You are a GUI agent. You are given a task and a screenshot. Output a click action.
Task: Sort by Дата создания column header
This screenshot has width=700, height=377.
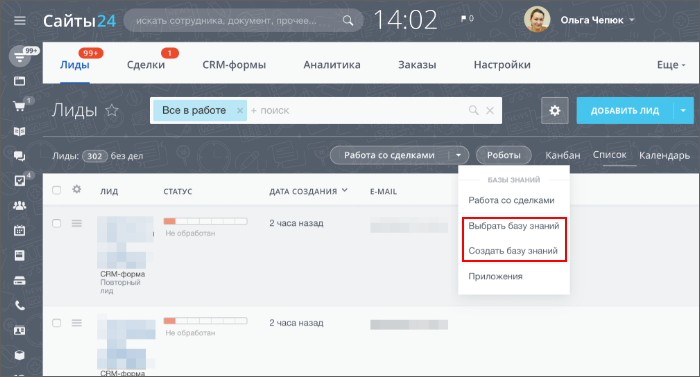[308, 191]
